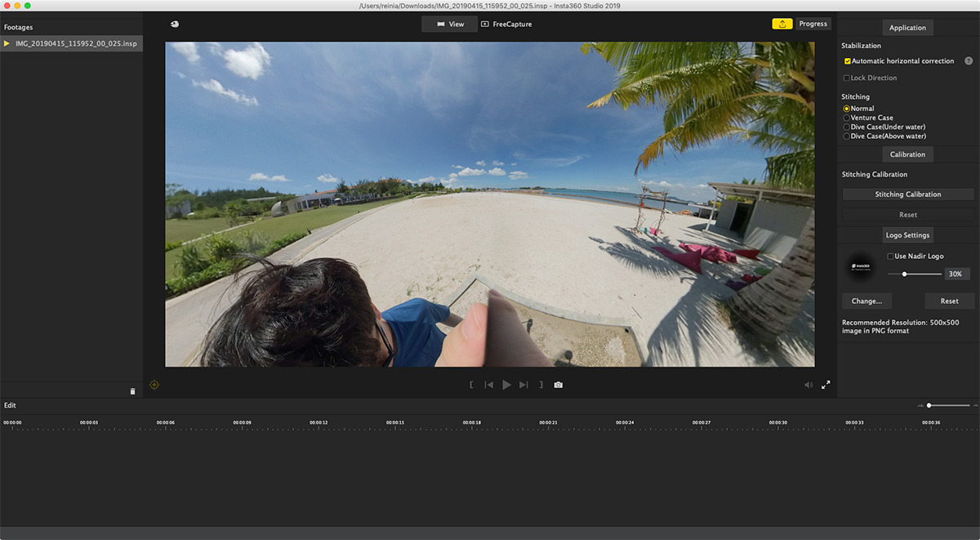
Task: Click the Edit timeline label
Action: 10,405
